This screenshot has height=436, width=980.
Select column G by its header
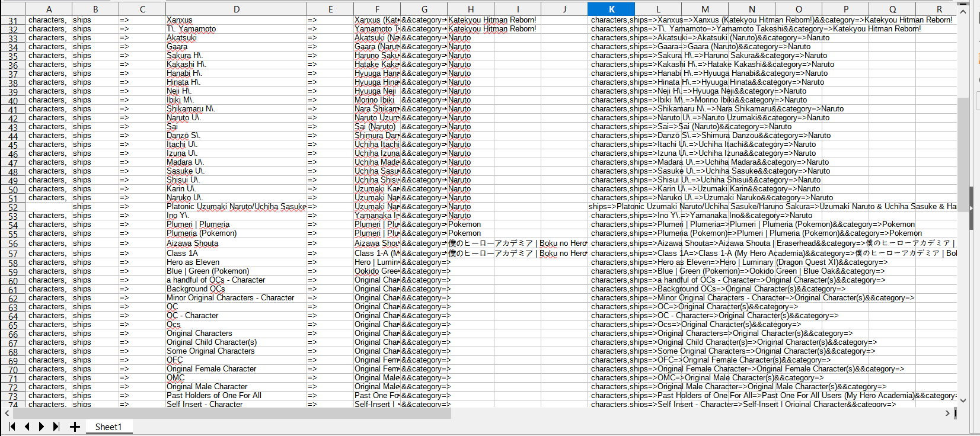[424, 9]
